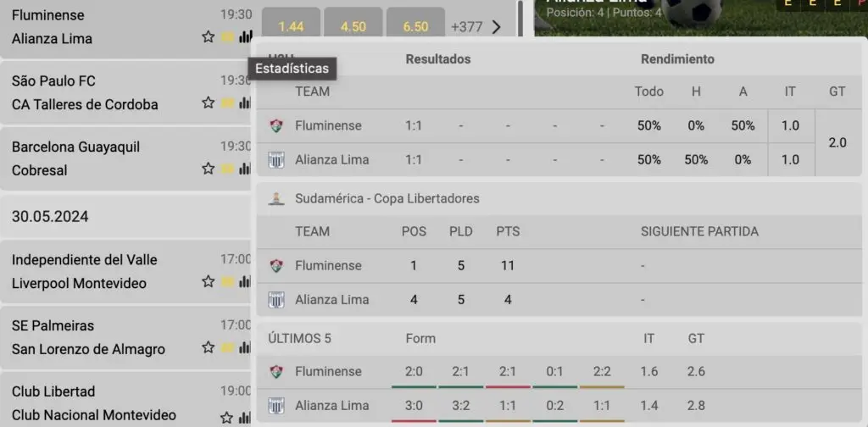Star the SE Palmeiras vs San Lorenzo match
The image size is (868, 427).
pos(209,347)
